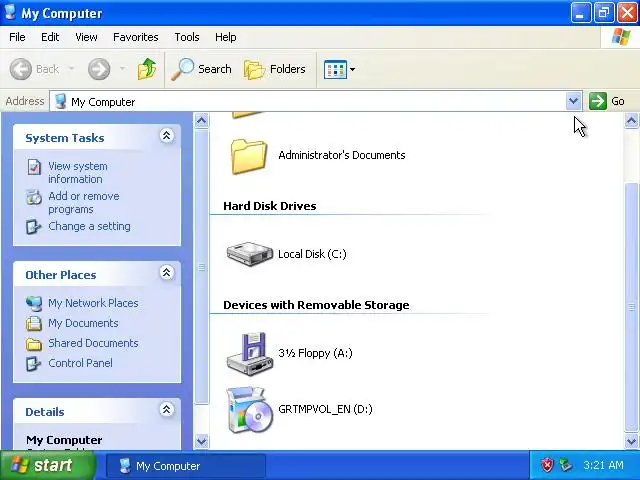640x480 pixels.
Task: Click the Local Disk (C:) label
Action: click(312, 254)
